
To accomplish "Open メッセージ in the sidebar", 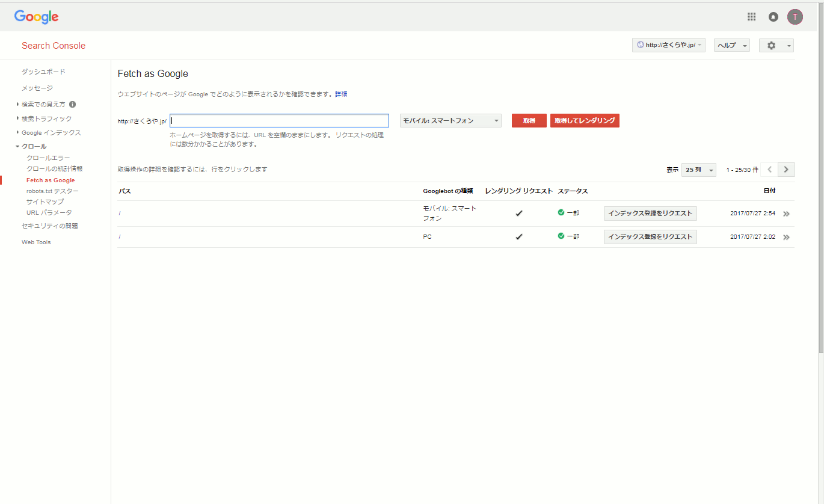I will point(37,88).
